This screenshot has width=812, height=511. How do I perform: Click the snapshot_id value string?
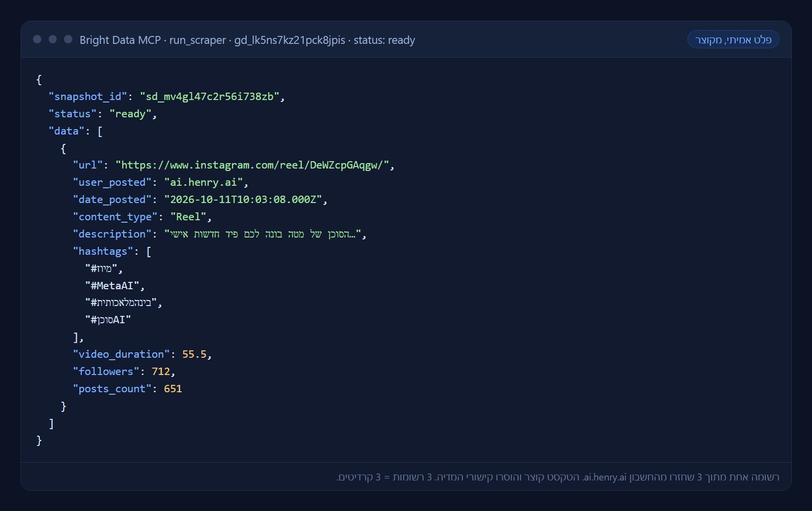[210, 97]
